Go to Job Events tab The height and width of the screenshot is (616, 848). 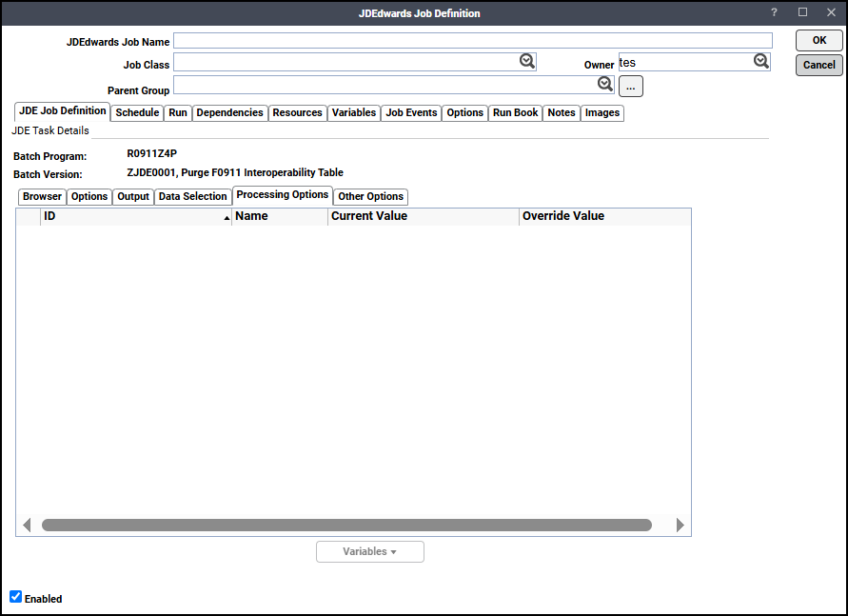[411, 112]
